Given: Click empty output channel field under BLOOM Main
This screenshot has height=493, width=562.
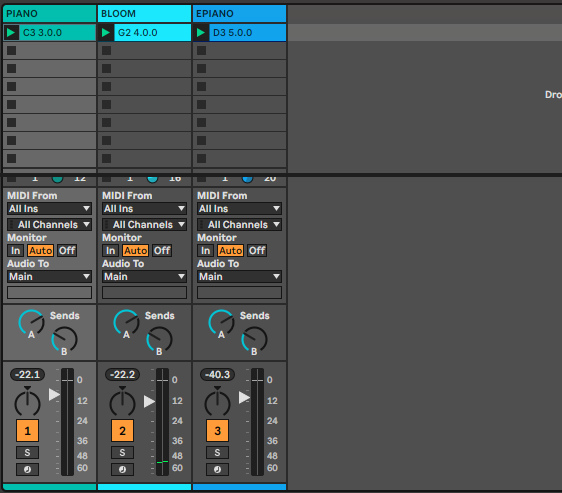Looking at the screenshot, I should 144,293.
